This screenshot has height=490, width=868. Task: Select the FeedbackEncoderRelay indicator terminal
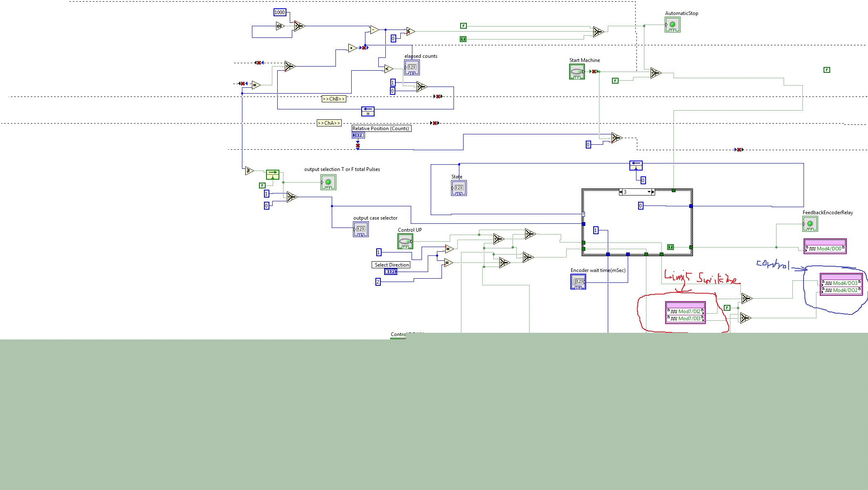(x=810, y=224)
